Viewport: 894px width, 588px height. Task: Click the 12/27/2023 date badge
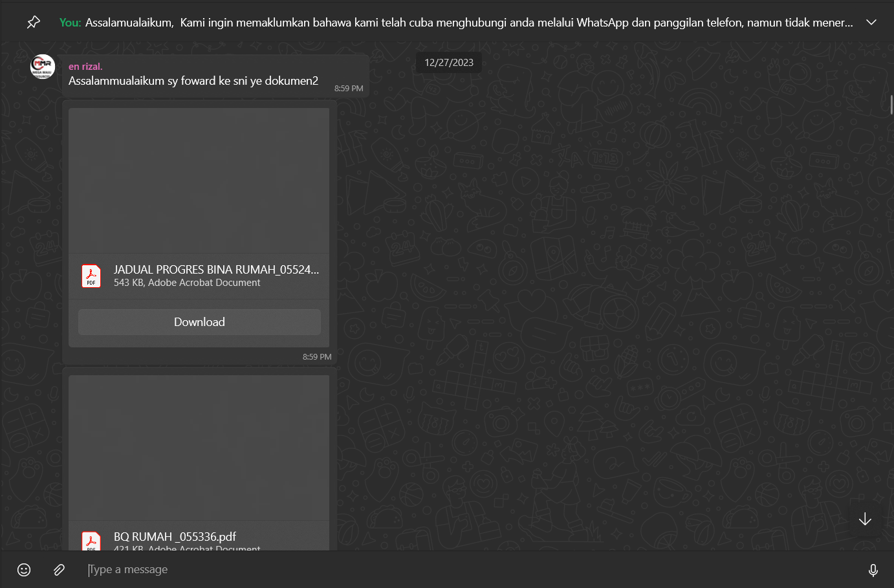coord(449,63)
